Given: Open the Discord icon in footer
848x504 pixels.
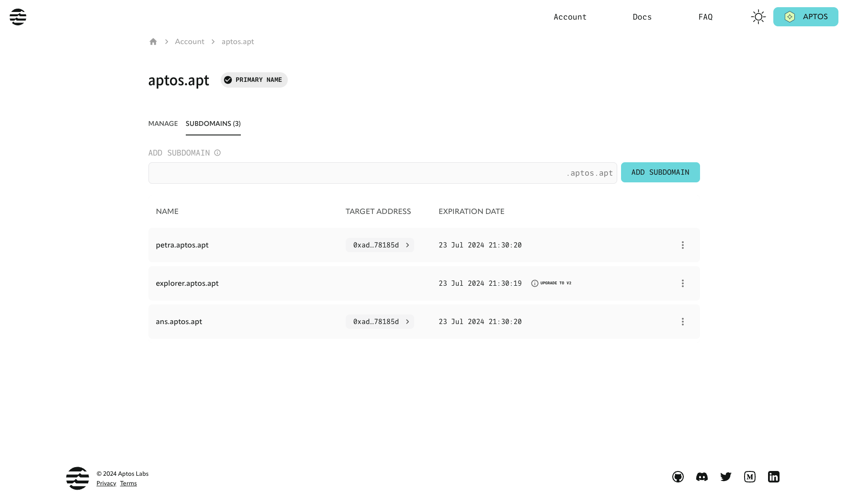Looking at the screenshot, I should click(702, 477).
